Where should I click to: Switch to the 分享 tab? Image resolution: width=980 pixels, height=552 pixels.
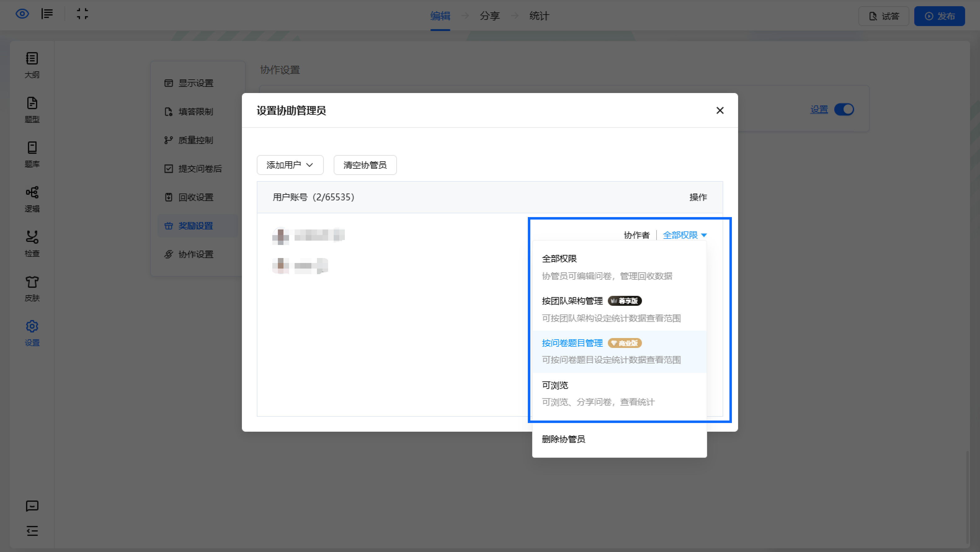490,16
